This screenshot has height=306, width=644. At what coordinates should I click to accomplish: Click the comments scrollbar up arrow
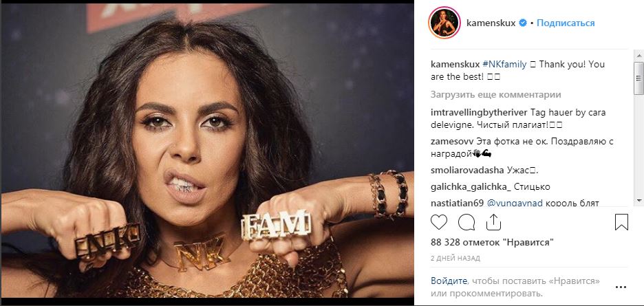(x=638, y=54)
